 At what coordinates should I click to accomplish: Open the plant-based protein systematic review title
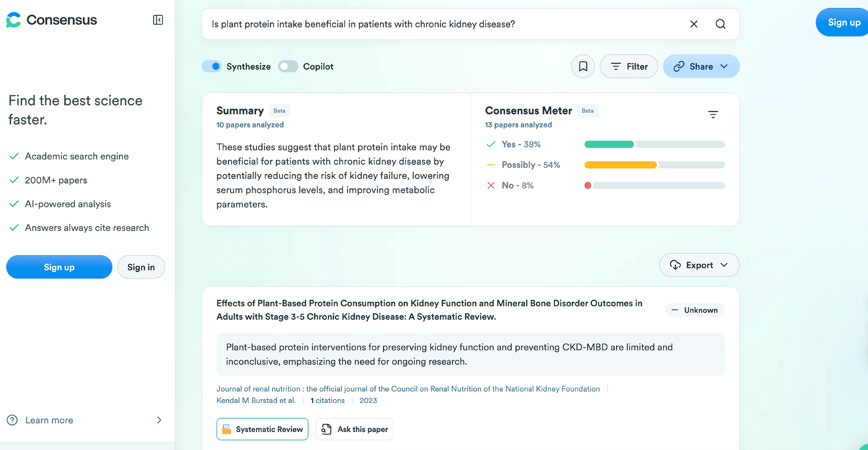coord(429,310)
